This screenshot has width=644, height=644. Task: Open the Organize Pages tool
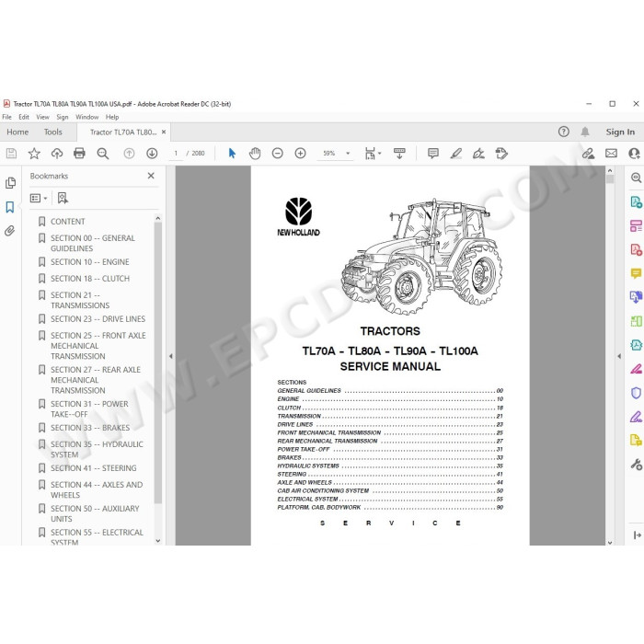pyautogui.click(x=636, y=226)
